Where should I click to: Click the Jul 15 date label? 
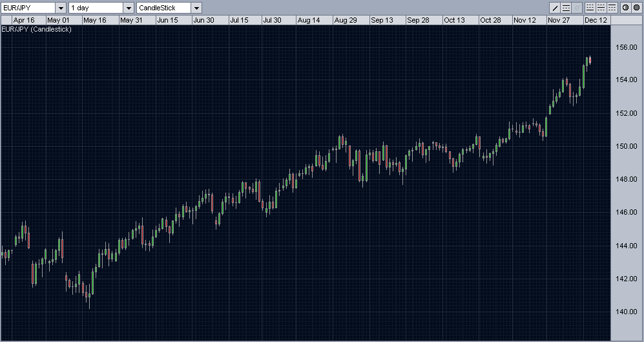click(240, 20)
